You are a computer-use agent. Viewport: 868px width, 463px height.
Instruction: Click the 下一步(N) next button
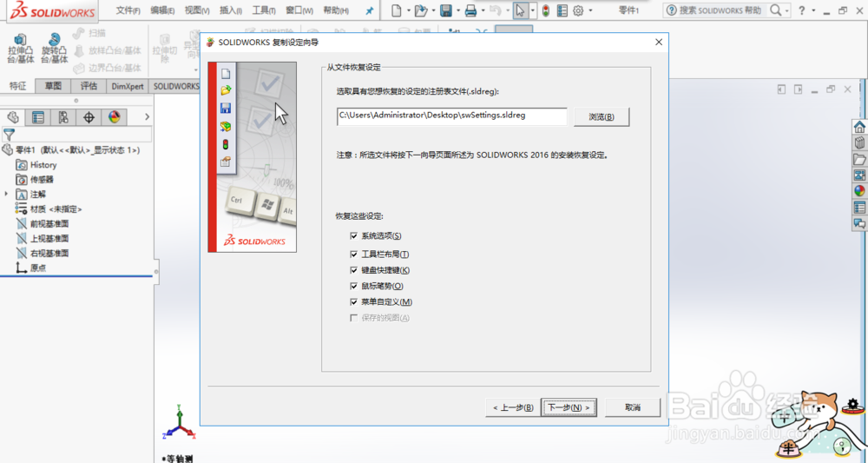pyautogui.click(x=569, y=407)
